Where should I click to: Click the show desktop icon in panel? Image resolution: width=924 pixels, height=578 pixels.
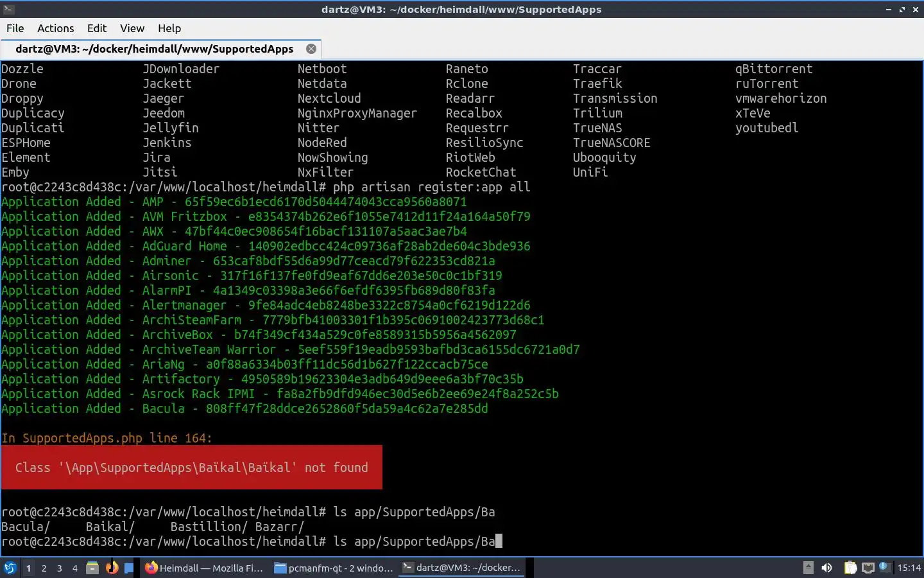[129, 568]
